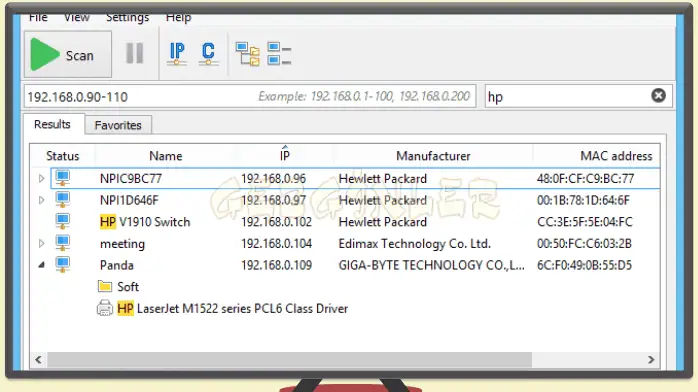Viewport: 698px width, 392px height.
Task: Click the IP range toolbar icon
Action: click(177, 54)
